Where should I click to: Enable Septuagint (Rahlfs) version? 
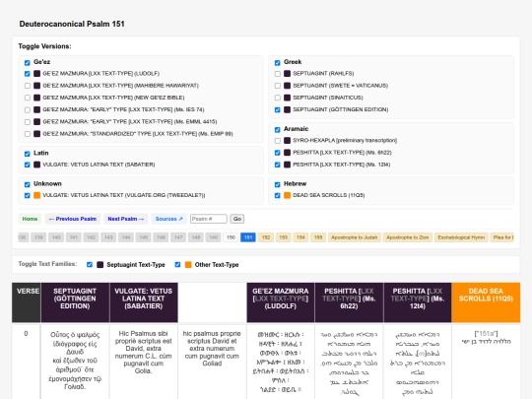[x=277, y=74]
